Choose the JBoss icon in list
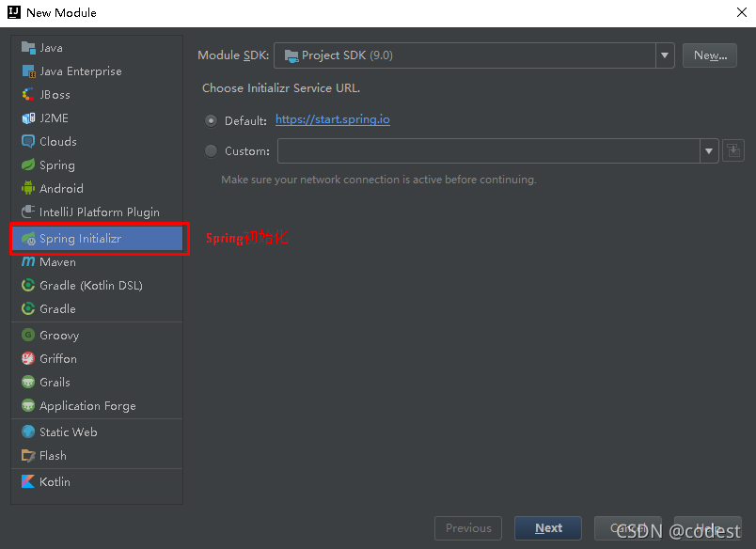 (28, 94)
